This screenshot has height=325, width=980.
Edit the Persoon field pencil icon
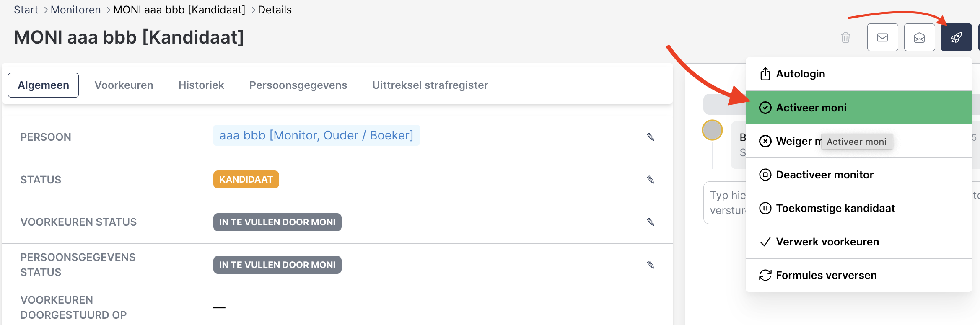point(651,137)
